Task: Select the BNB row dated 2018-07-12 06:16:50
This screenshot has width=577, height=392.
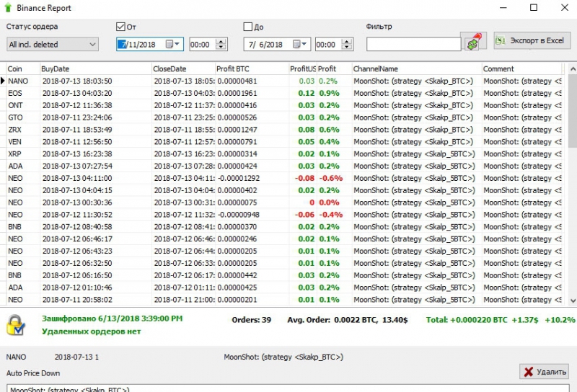Action: tap(284, 275)
